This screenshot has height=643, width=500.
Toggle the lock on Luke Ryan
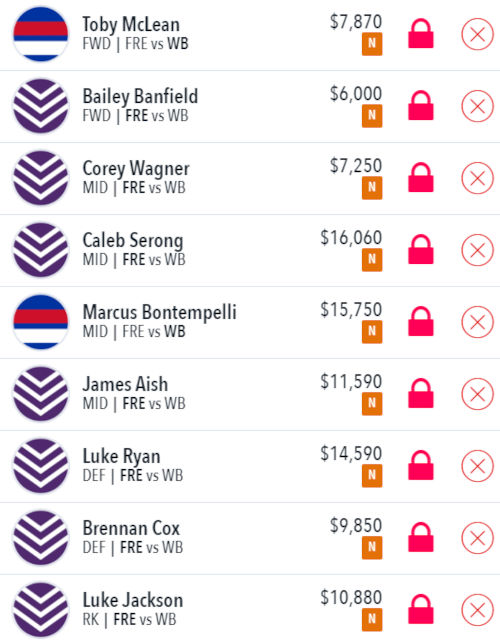tap(421, 465)
